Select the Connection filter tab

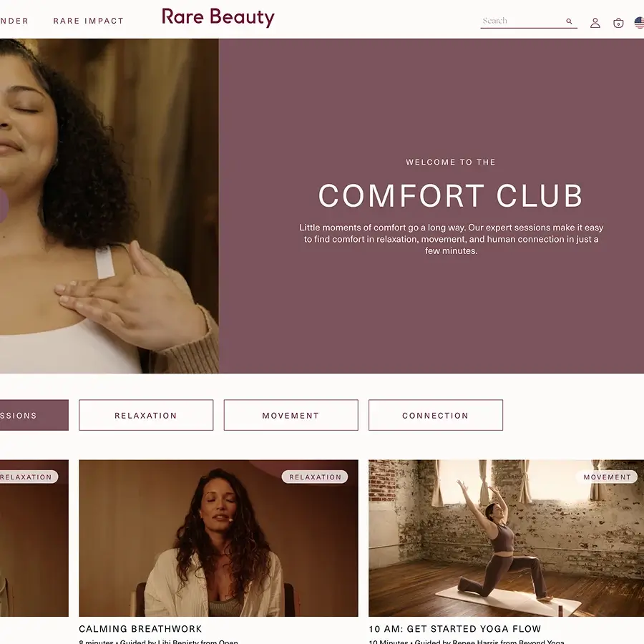pos(435,415)
